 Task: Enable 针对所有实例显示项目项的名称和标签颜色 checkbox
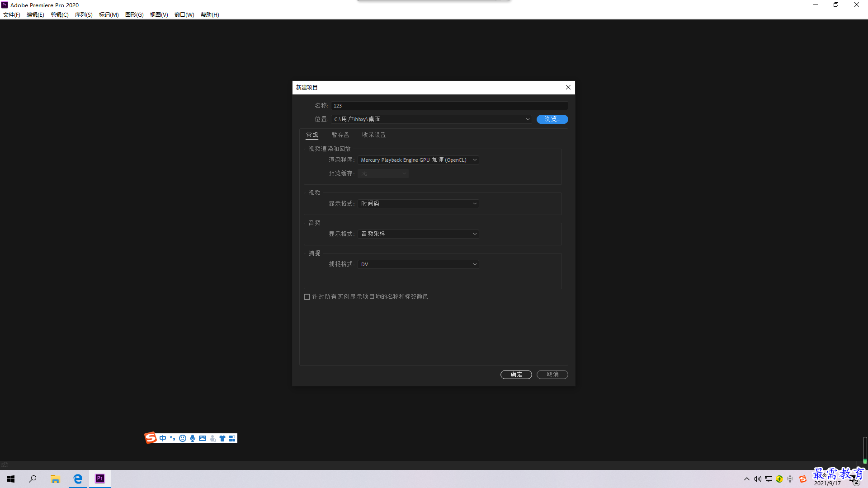click(x=307, y=297)
